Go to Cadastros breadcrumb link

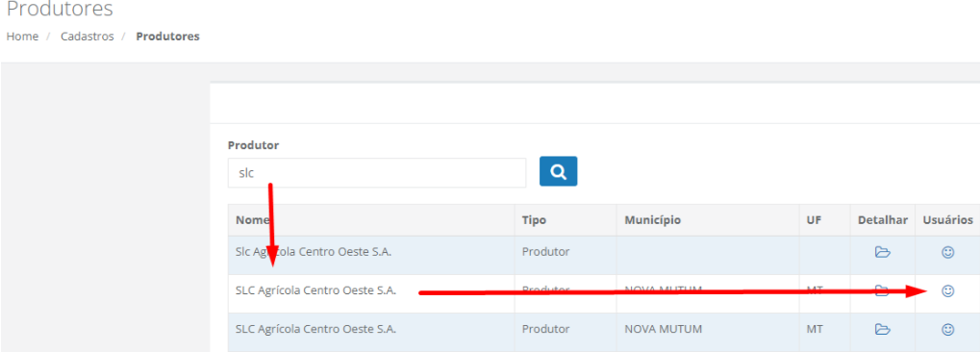pyautogui.click(x=87, y=37)
